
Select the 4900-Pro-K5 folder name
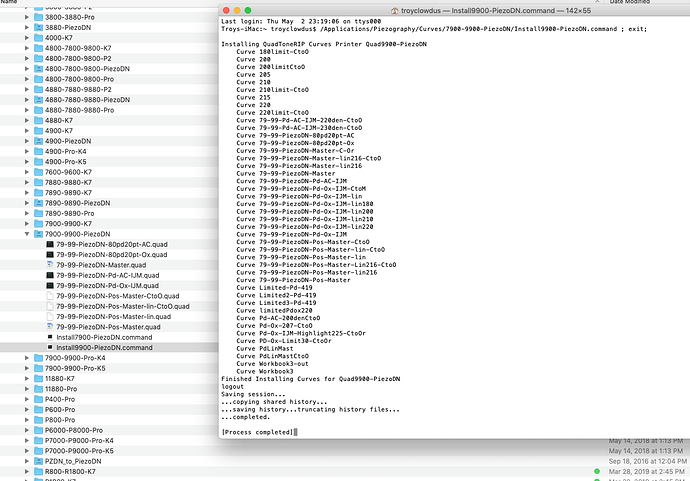66,162
